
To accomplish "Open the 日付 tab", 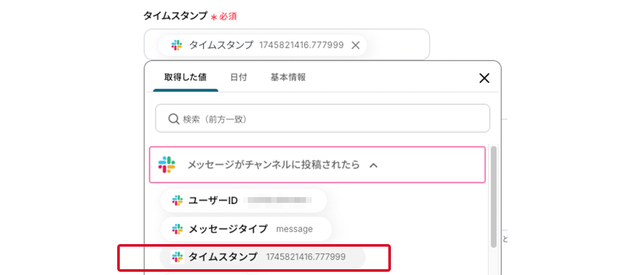I will (x=238, y=77).
